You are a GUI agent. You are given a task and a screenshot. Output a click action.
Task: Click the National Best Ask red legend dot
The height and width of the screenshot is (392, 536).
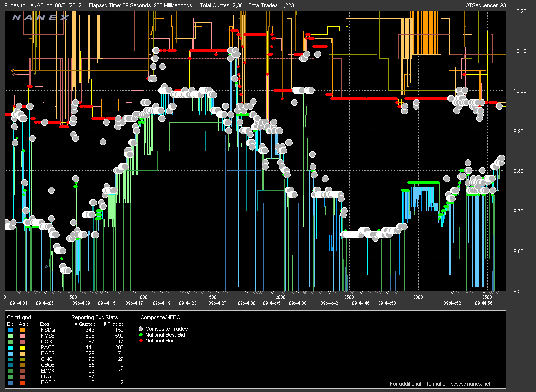click(x=140, y=341)
